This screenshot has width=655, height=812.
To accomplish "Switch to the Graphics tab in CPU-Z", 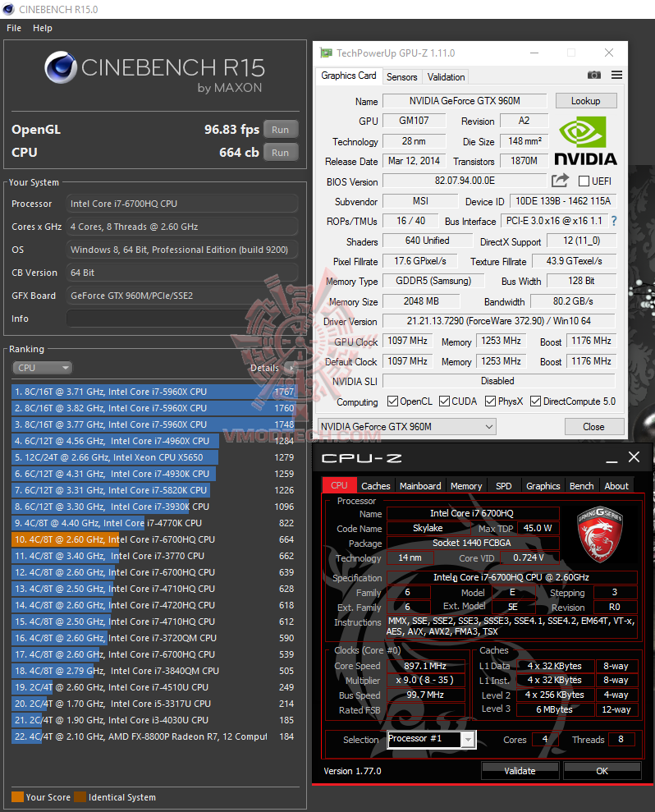I will pos(543,486).
